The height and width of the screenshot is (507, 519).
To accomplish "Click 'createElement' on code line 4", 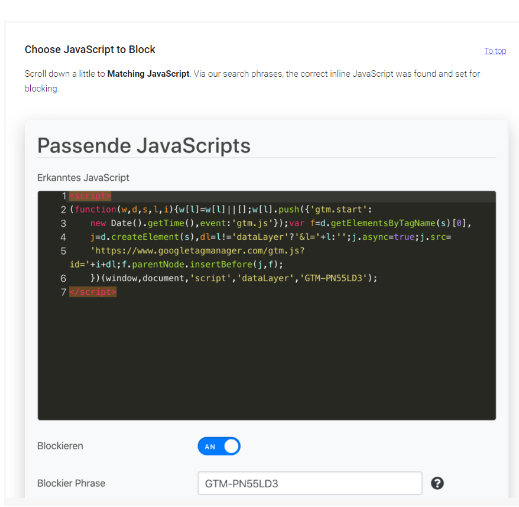I will click(145, 237).
